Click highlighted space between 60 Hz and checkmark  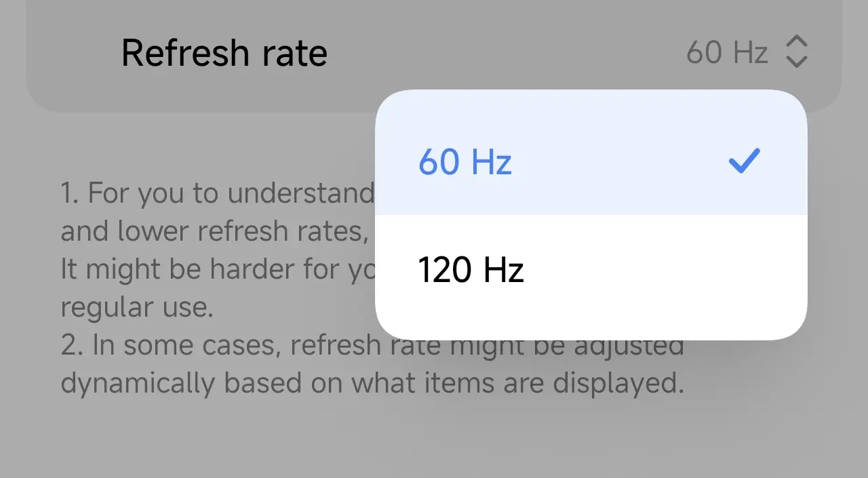[x=617, y=163]
